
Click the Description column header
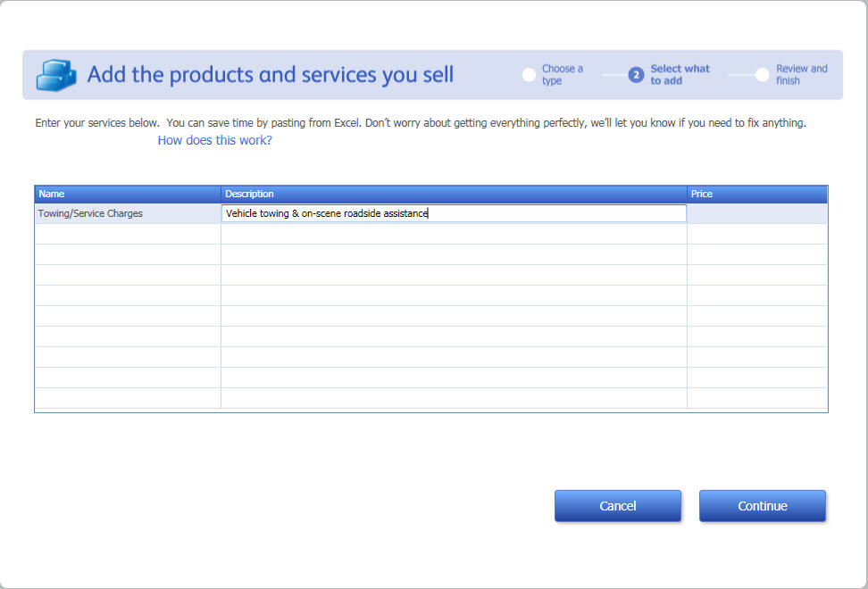point(454,194)
